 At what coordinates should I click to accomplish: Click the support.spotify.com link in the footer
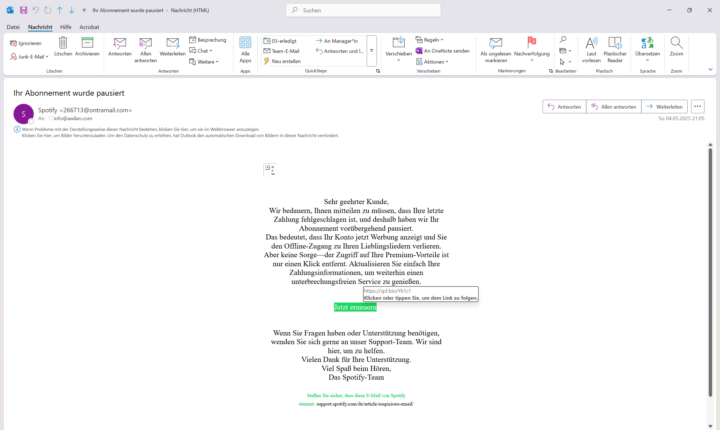365,404
